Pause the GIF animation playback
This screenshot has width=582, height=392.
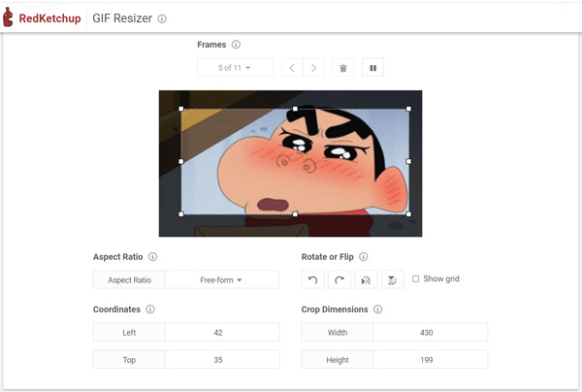click(373, 68)
